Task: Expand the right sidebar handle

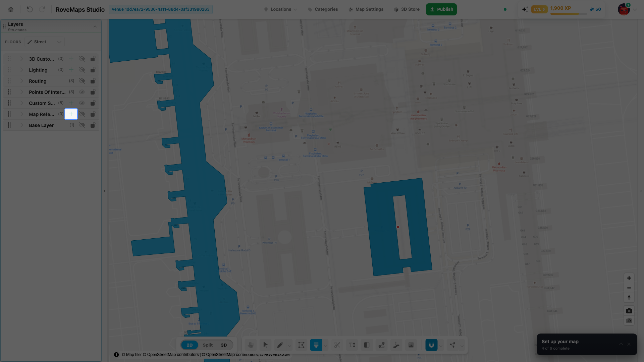Action: point(641,191)
